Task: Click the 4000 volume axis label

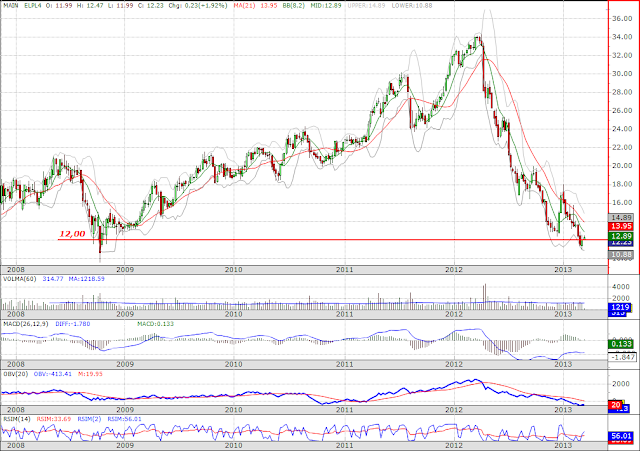Action: 621,287
